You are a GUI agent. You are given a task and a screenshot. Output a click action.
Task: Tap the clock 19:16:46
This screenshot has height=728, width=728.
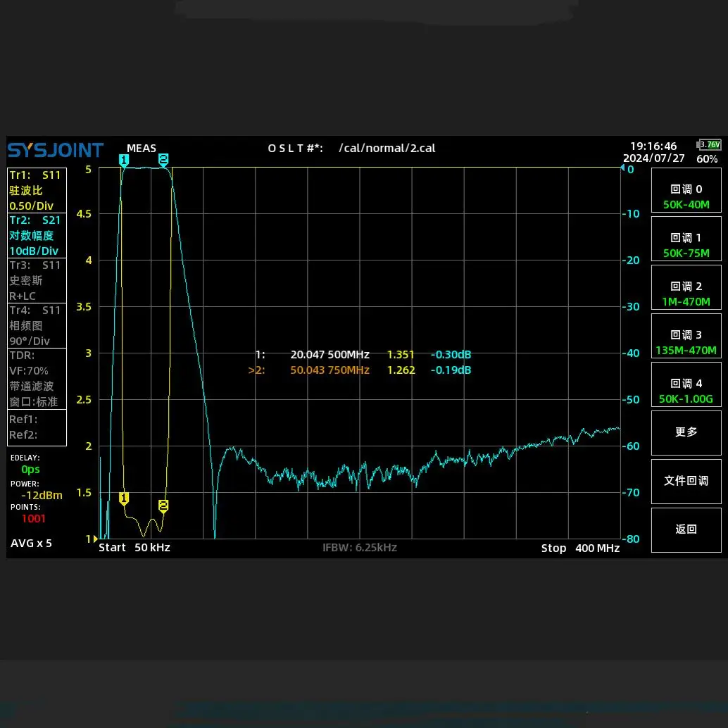[653, 146]
